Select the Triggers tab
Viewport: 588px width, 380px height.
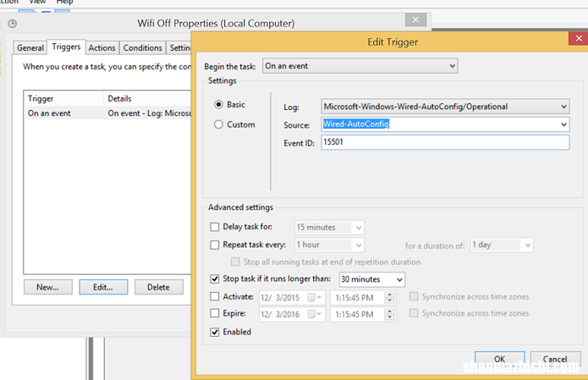pyautogui.click(x=66, y=47)
